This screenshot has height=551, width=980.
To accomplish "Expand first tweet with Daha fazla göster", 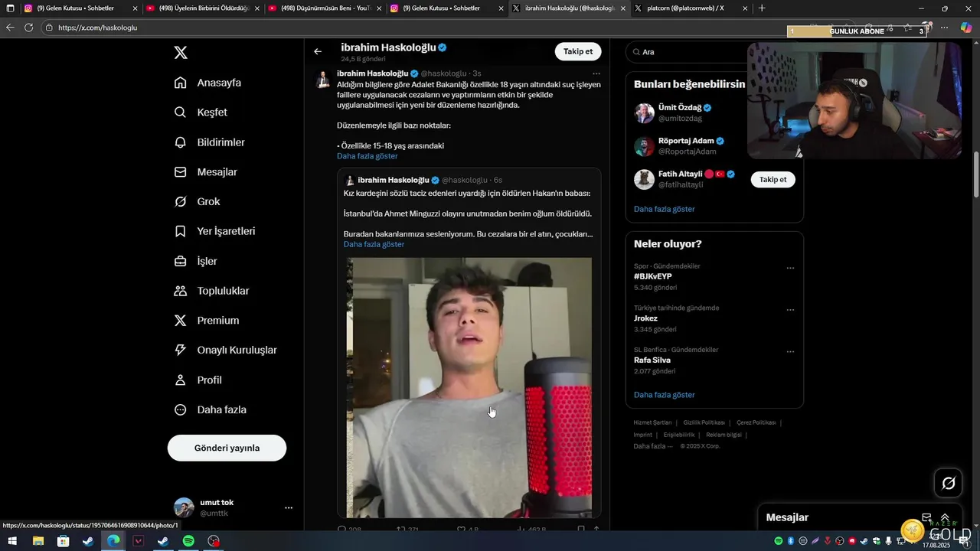I will click(x=367, y=156).
